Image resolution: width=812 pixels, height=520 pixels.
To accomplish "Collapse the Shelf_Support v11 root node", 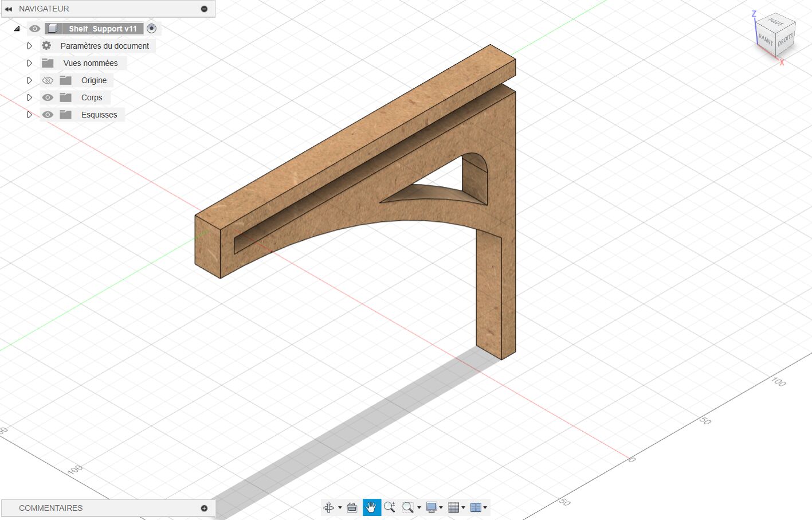I will 17,29.
